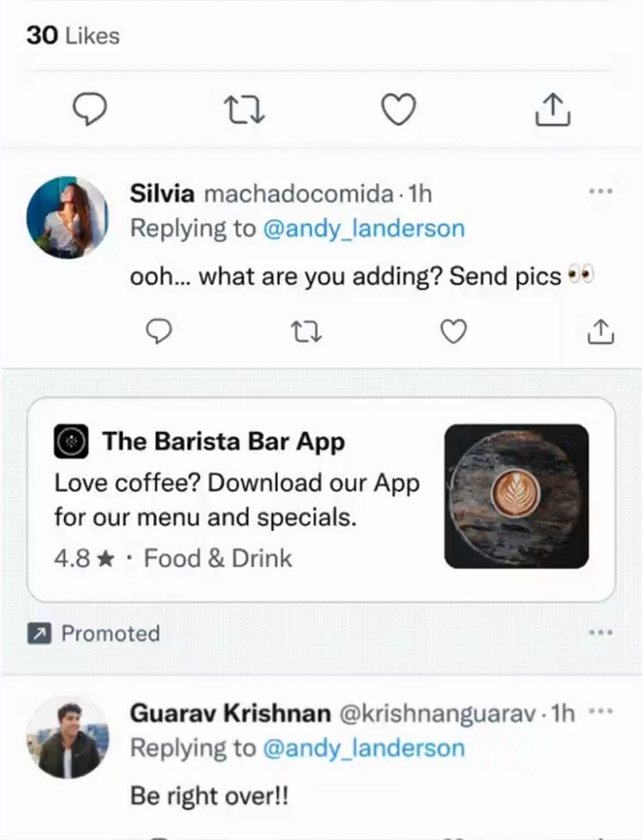Viewport: 643px width, 840px height.
Task: Share Silvia's reply
Action: tap(600, 331)
